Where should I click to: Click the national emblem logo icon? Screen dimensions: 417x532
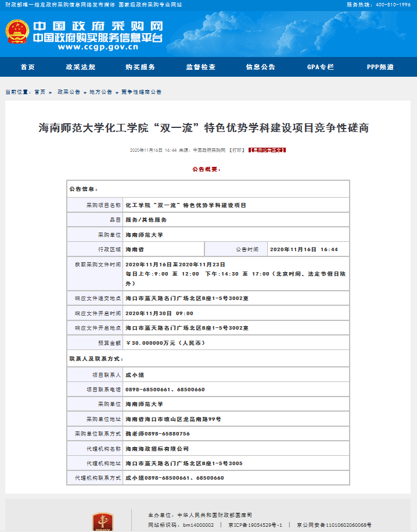click(17, 31)
